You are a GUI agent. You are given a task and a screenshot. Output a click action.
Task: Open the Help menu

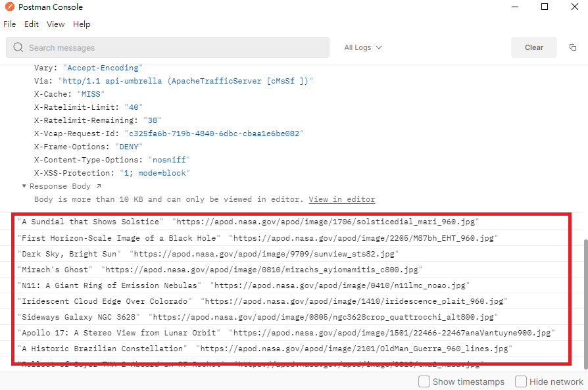click(x=82, y=24)
